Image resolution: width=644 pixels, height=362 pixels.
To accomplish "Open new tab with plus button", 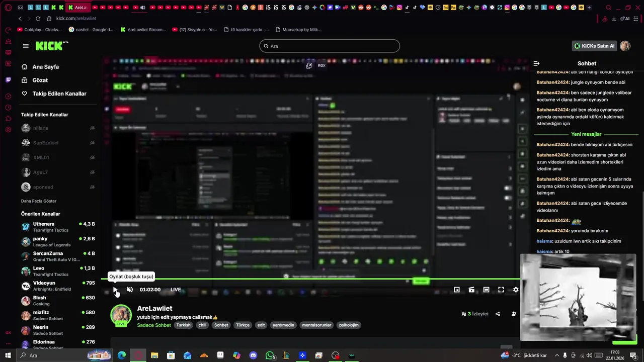I will (589, 8).
